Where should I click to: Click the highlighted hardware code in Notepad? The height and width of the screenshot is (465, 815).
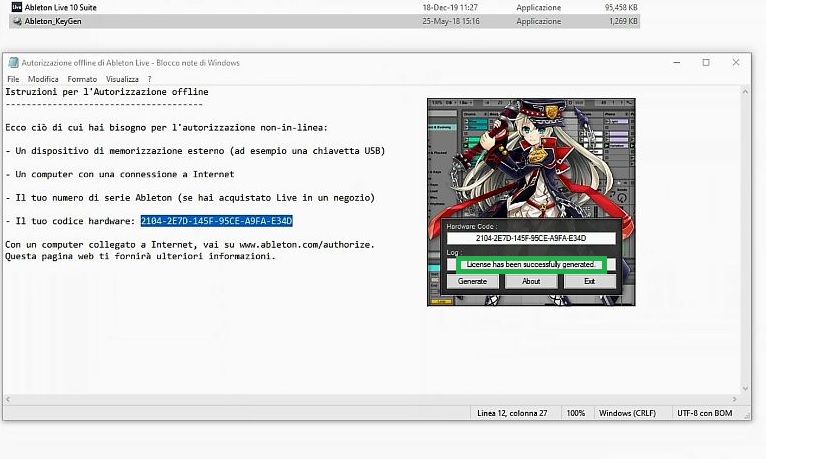coord(217,221)
